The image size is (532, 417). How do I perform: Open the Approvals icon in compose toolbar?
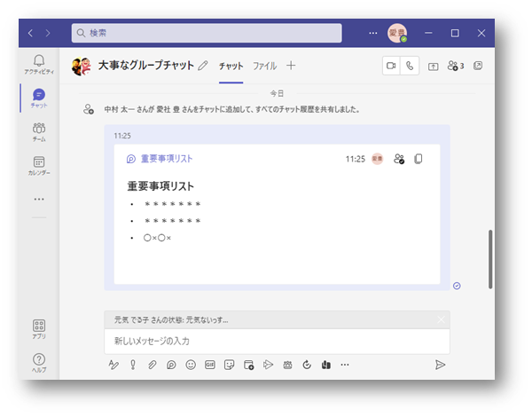(x=307, y=365)
